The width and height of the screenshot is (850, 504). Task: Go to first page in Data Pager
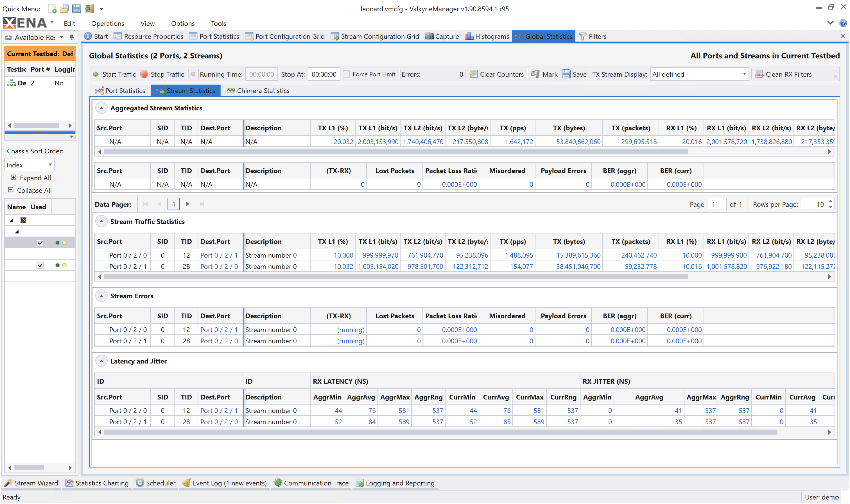145,204
